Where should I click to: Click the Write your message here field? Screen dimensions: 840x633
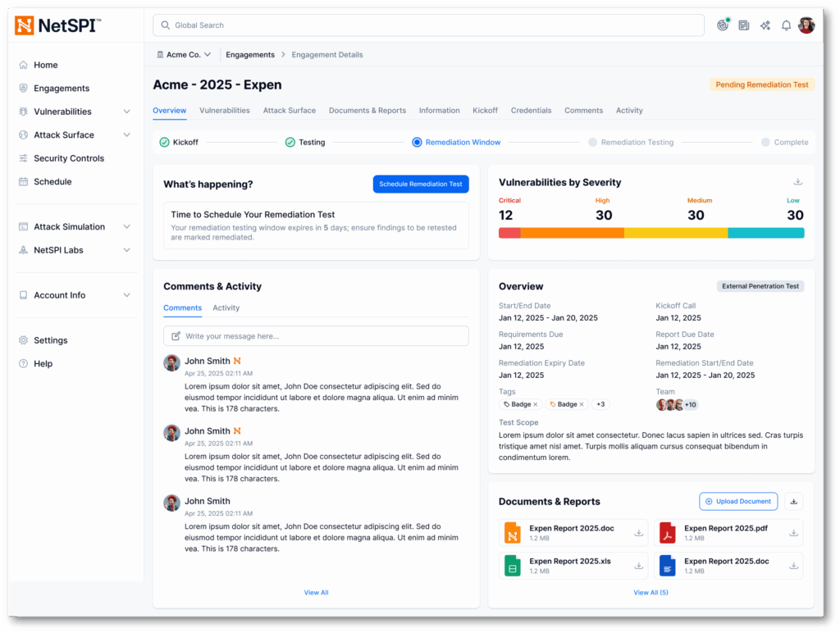(x=316, y=336)
